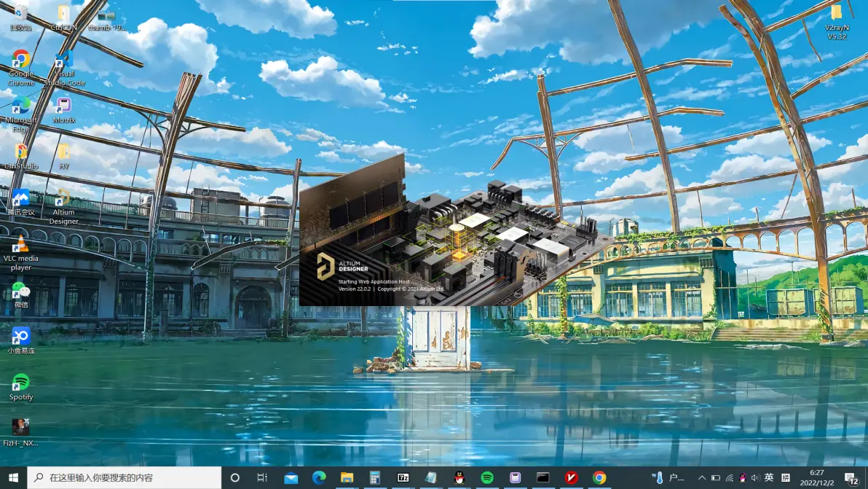Launch Visual Studio Code desktop shortcut
This screenshot has height=489, width=868.
coord(64,68)
